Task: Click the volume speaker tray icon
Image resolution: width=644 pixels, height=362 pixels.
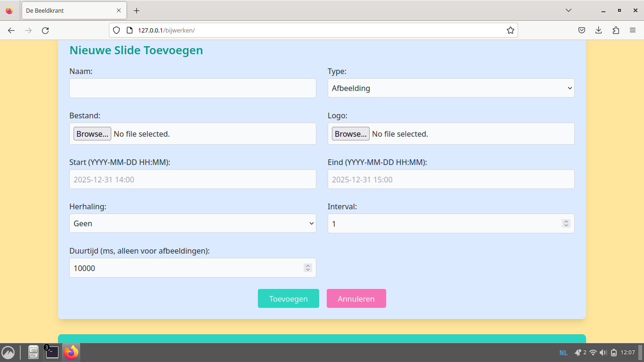Action: pyautogui.click(x=603, y=353)
